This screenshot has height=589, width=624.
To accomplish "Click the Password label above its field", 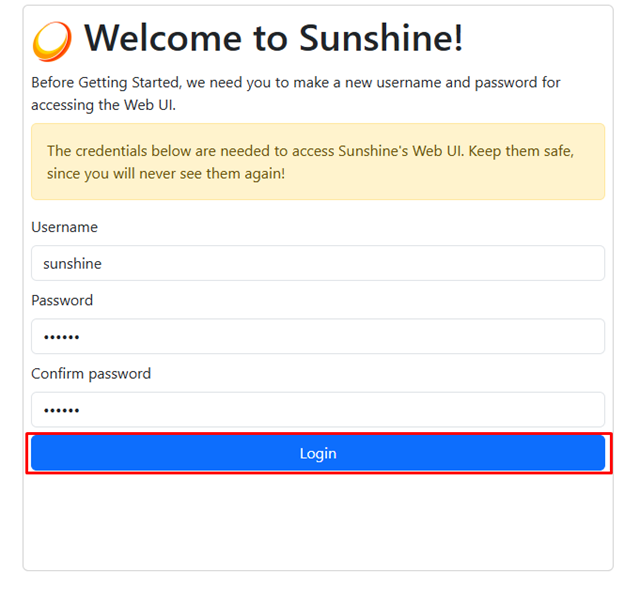I will 62,300.
